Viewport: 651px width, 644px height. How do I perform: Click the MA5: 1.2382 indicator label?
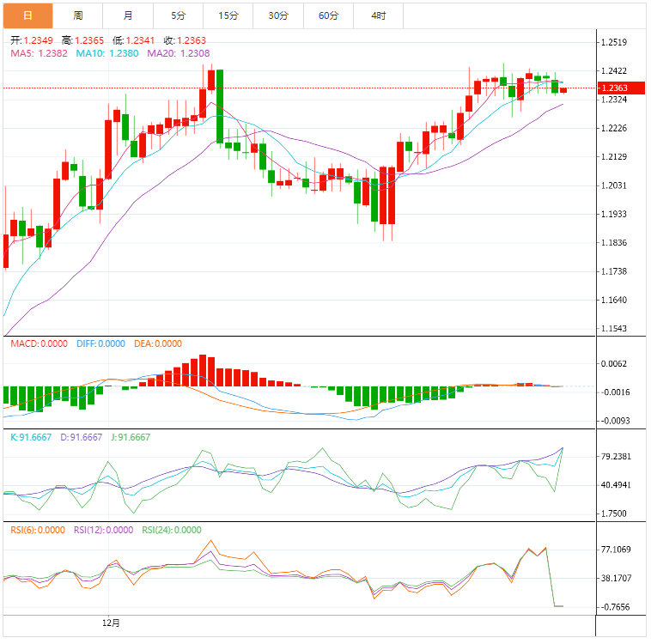click(40, 53)
